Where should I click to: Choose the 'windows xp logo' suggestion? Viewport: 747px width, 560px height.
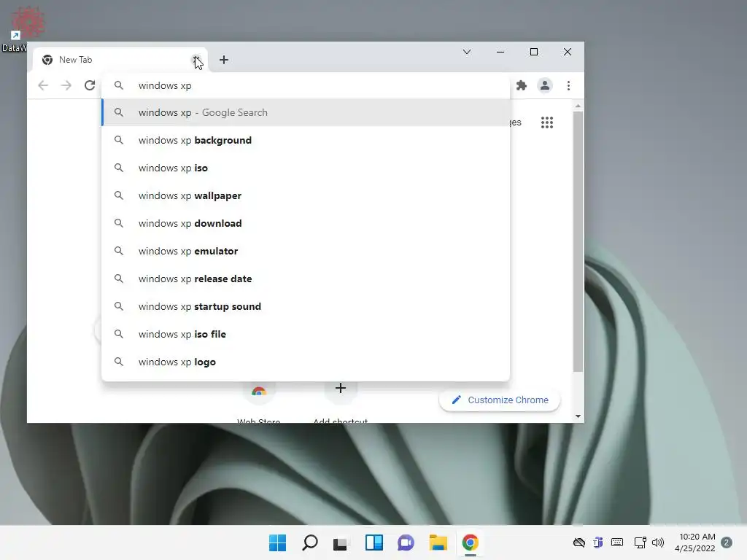[x=306, y=362]
